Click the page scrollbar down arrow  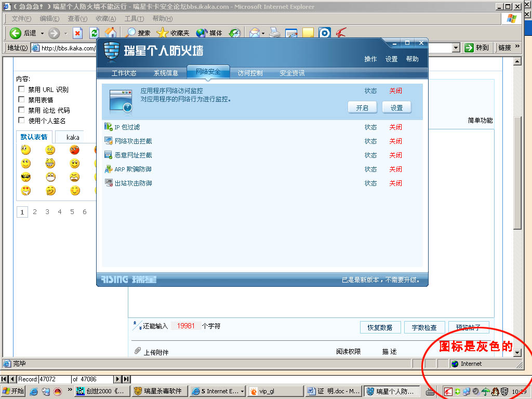[x=517, y=353]
